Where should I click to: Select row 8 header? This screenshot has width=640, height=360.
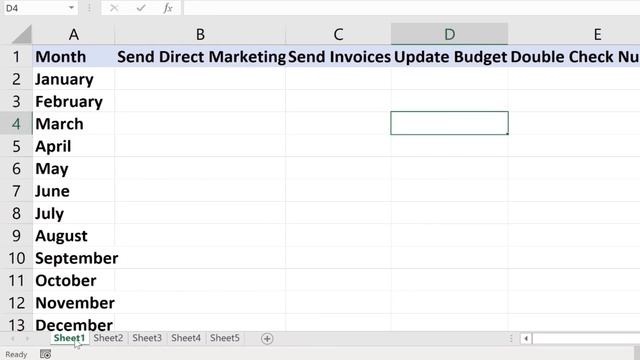[16, 213]
